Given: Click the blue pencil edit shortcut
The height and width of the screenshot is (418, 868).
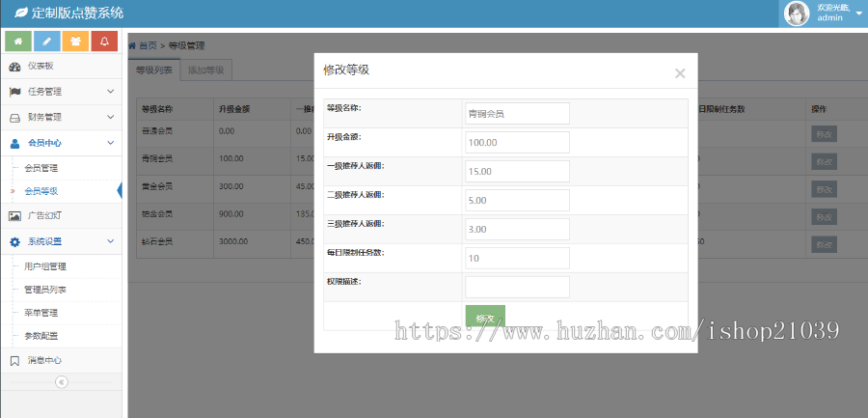Looking at the screenshot, I should (47, 42).
